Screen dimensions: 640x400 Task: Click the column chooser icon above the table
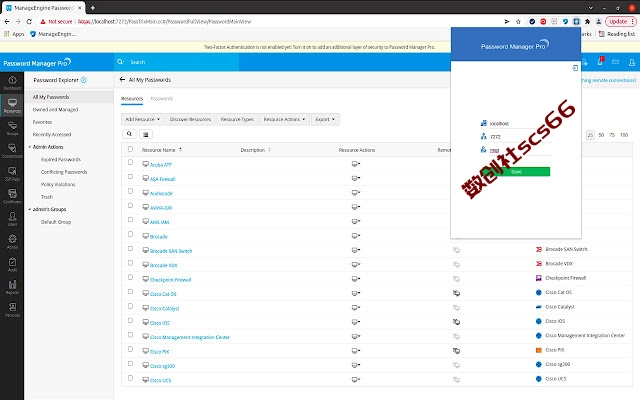pos(146,134)
